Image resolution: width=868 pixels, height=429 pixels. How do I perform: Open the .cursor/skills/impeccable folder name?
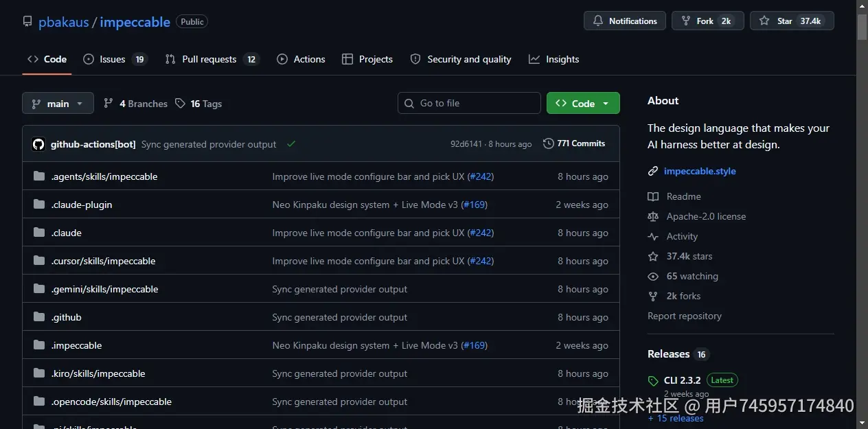point(103,261)
